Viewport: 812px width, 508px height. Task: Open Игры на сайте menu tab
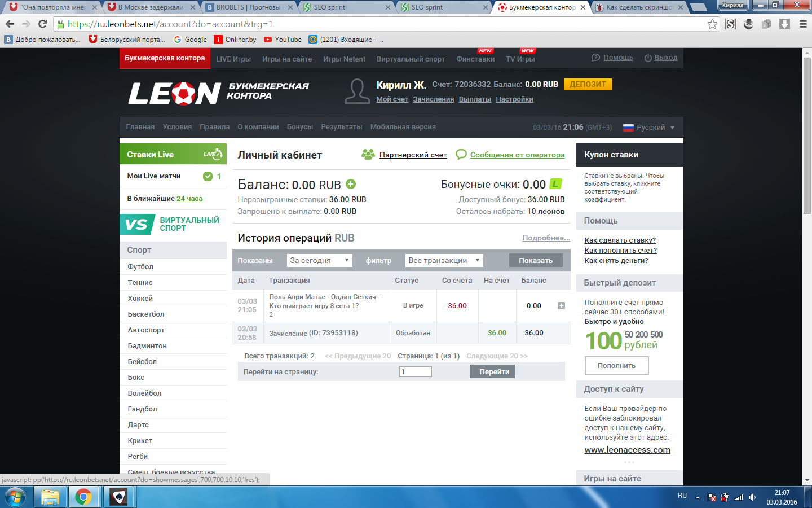(x=287, y=59)
